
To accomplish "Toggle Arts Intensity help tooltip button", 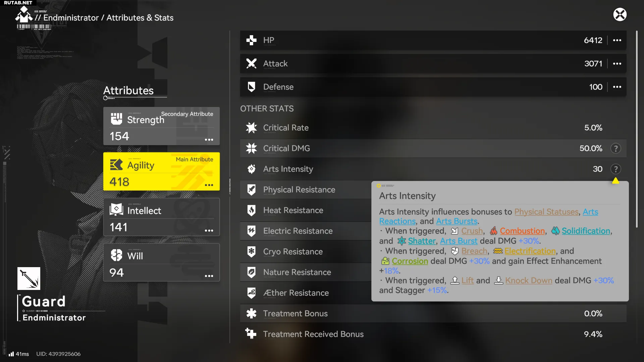I will point(615,169).
